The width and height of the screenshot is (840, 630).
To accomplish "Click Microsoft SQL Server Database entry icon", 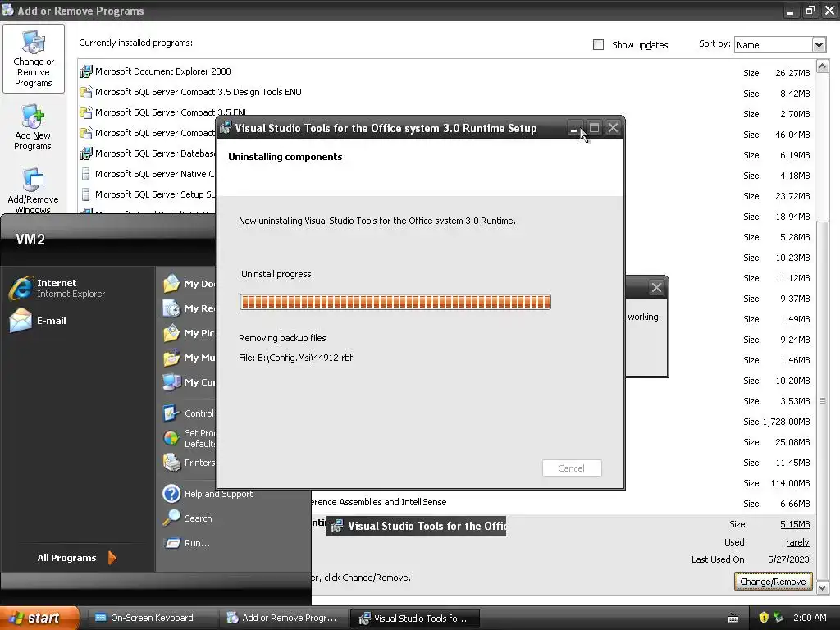I will pos(85,153).
